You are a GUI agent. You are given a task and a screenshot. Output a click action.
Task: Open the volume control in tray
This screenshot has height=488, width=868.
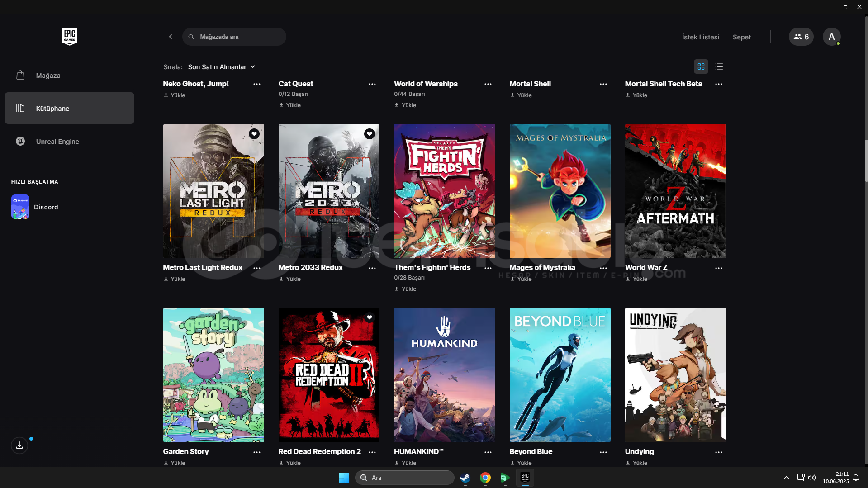tap(812, 478)
